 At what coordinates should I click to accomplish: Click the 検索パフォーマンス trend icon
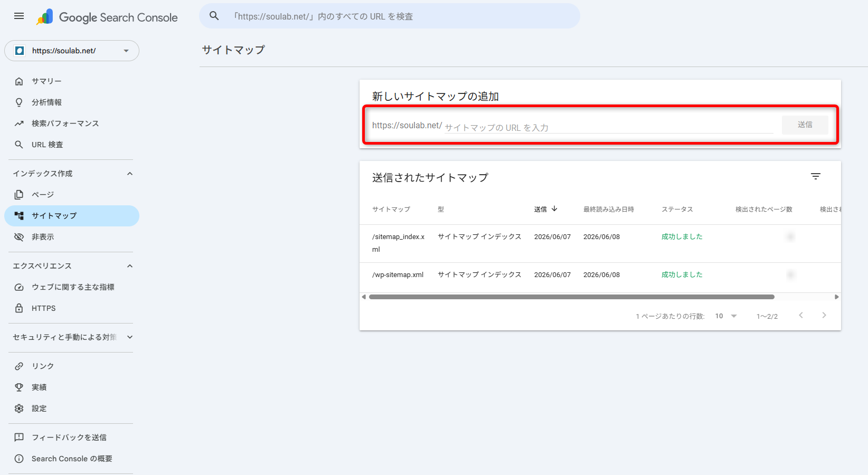(x=19, y=123)
